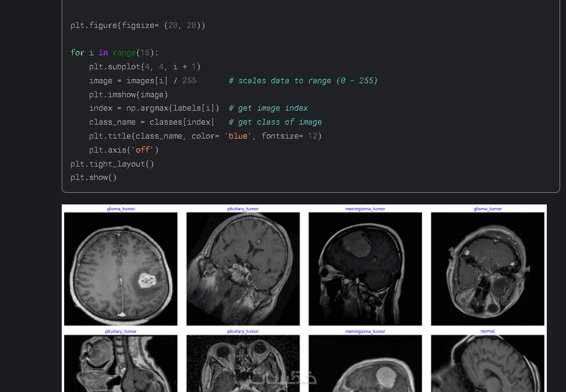This screenshot has width=566, height=392.
Task: Click the 'plt.tight_layout()' code line
Action: pyautogui.click(x=112, y=164)
